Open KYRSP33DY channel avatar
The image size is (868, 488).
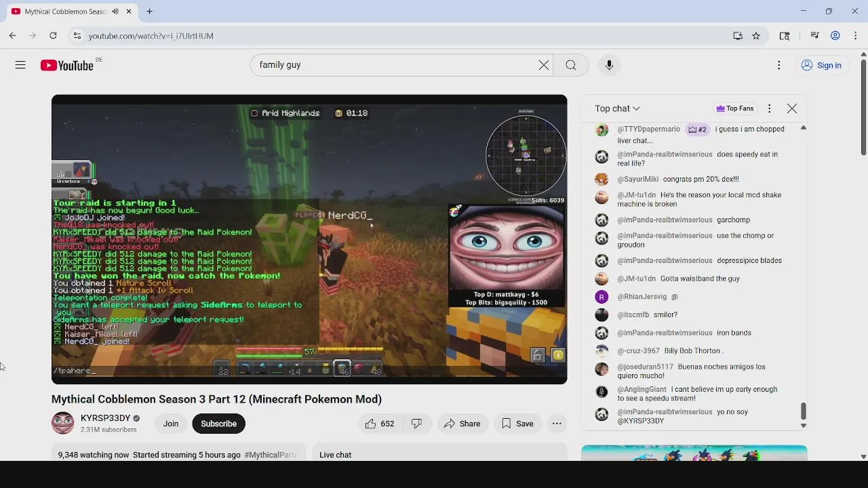(63, 423)
